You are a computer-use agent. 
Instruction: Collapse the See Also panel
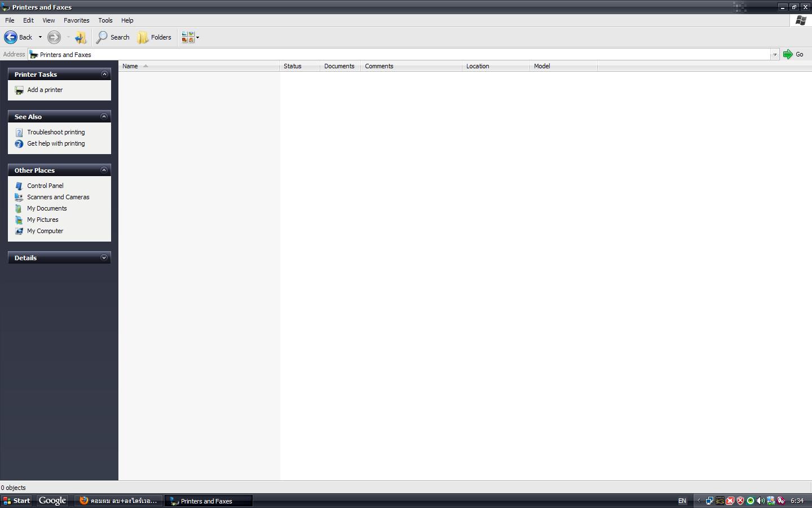pos(104,116)
